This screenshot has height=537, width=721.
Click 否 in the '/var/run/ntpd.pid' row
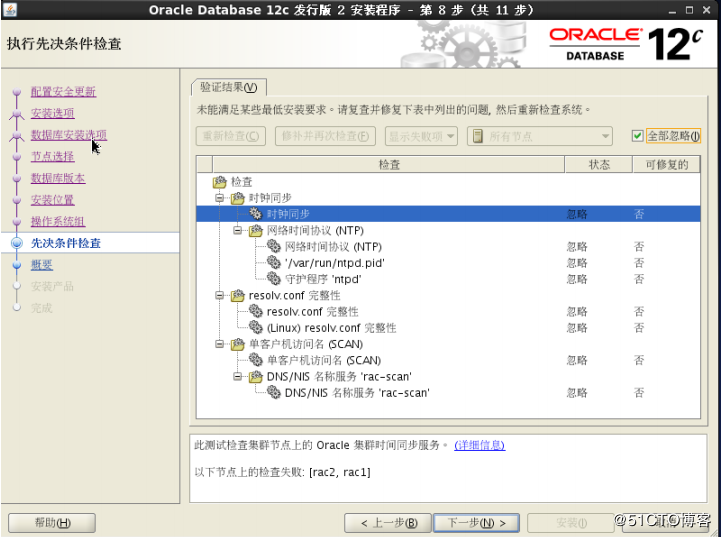point(639,263)
